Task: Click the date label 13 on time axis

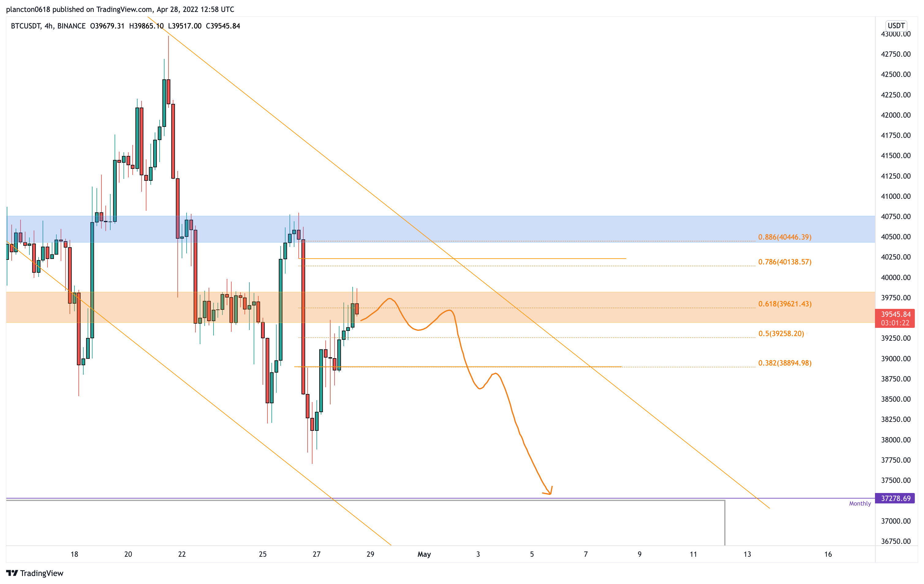Action: click(747, 554)
